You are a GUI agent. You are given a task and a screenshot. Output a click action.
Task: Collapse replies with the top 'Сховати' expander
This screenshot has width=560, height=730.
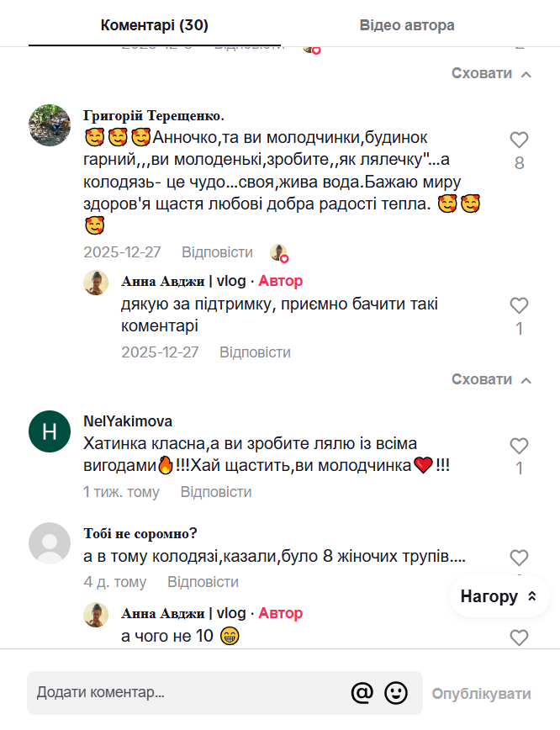[491, 73]
